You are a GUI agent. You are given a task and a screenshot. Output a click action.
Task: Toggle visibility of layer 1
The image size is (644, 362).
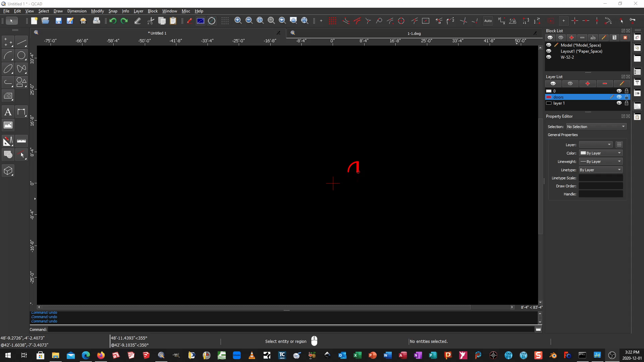[x=619, y=103]
